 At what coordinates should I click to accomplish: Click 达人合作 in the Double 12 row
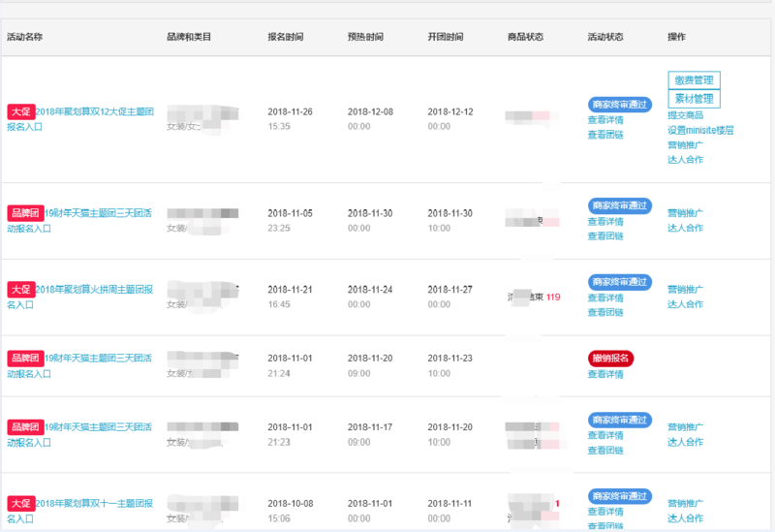pos(685,159)
